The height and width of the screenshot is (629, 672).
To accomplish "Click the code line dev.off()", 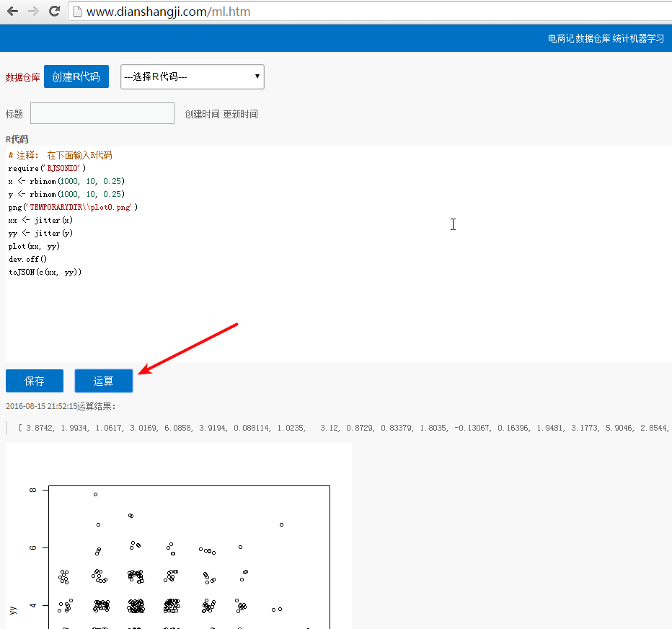I will click(x=27, y=259).
